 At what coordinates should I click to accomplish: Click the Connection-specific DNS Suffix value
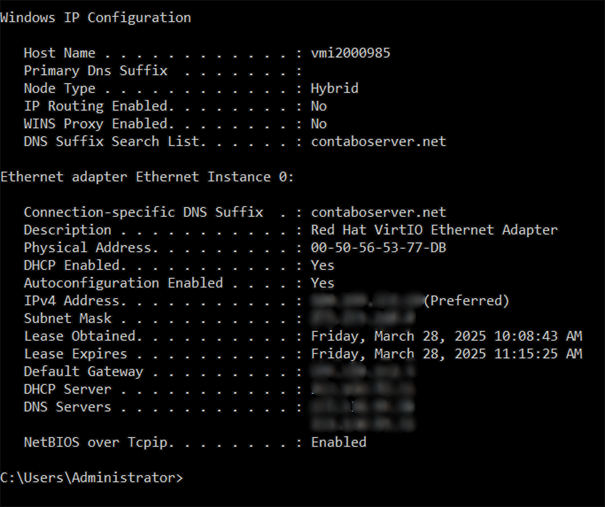click(x=378, y=212)
